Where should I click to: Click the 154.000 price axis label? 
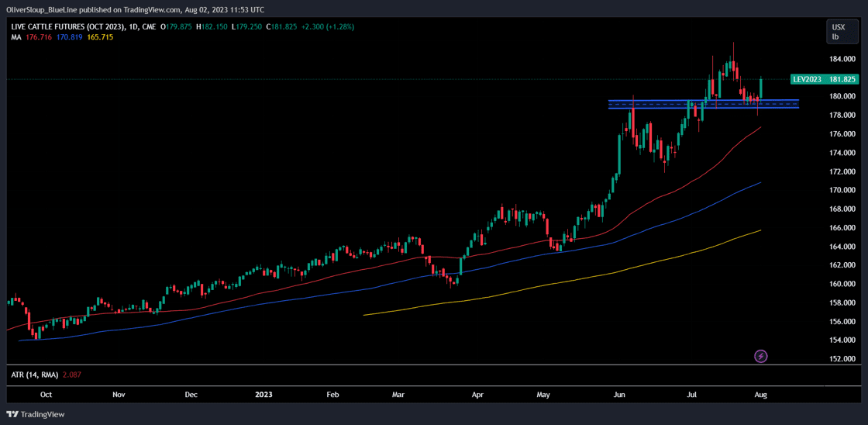point(844,340)
